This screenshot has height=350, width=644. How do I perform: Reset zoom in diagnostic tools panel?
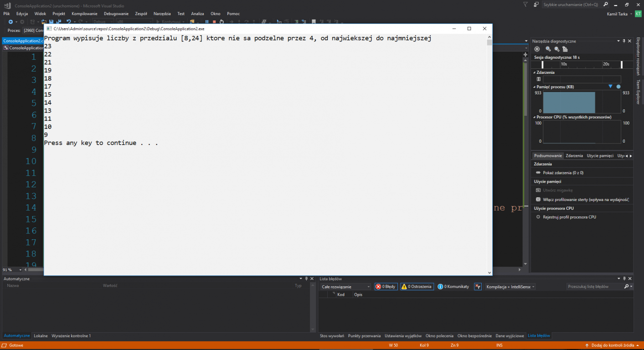click(565, 49)
